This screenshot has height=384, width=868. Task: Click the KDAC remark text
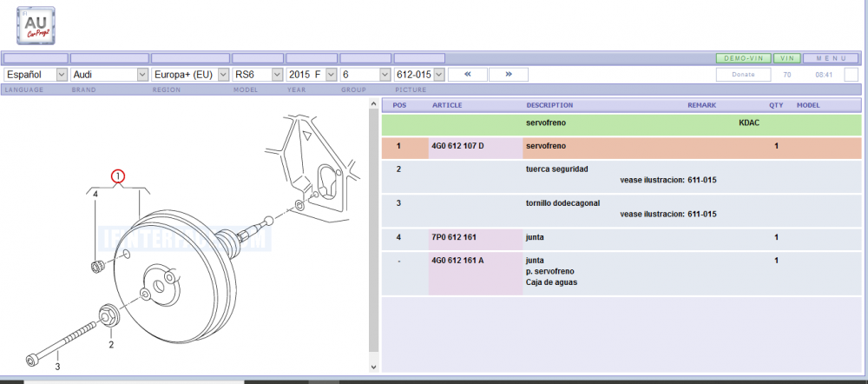(x=749, y=123)
